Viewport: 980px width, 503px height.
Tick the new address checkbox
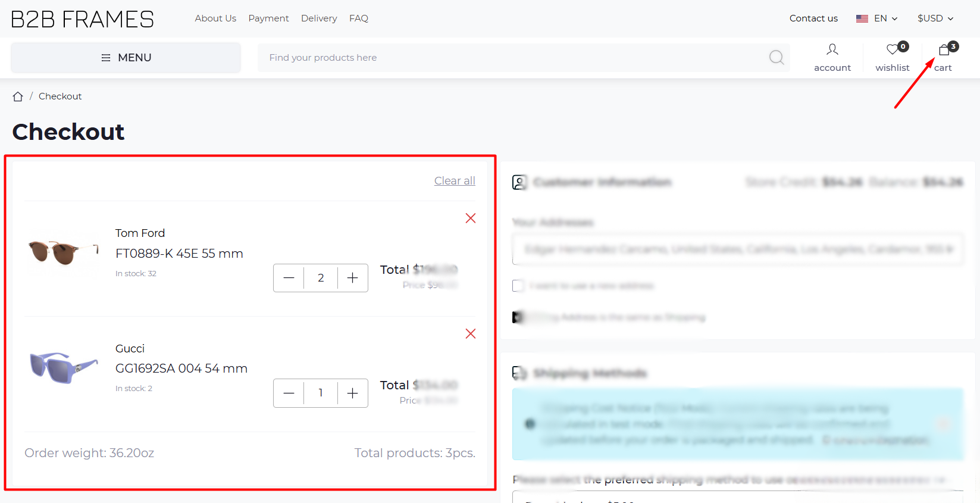518,286
